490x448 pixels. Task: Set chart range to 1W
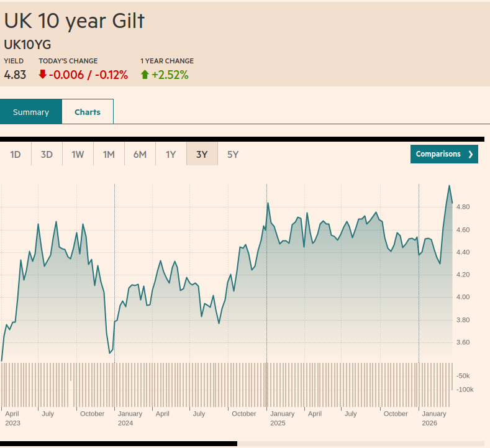78,155
